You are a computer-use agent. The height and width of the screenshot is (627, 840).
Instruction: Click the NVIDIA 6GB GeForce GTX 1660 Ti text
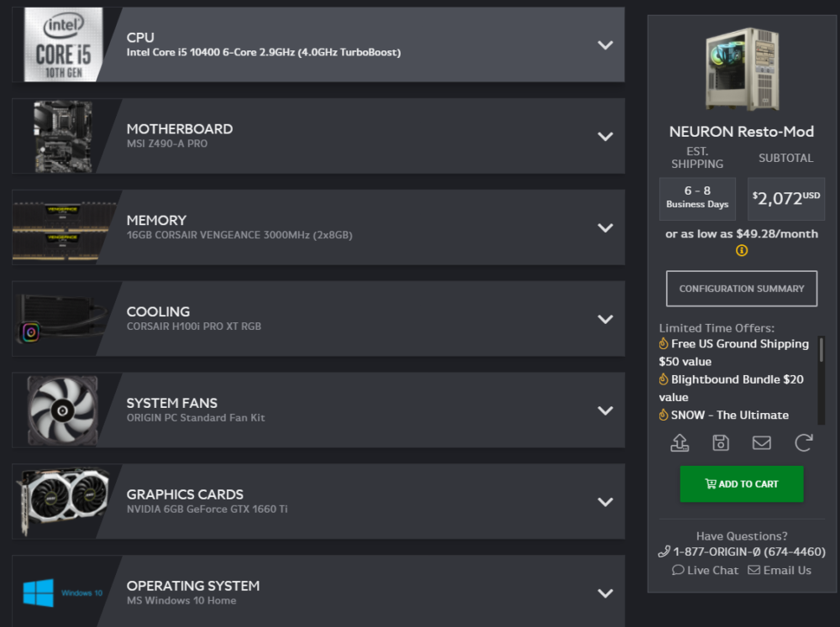tap(207, 509)
